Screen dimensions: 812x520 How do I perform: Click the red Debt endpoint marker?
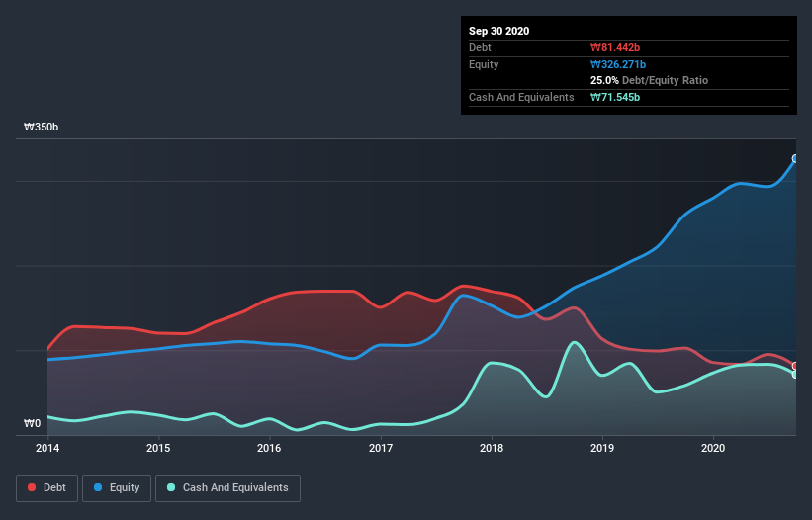click(795, 366)
